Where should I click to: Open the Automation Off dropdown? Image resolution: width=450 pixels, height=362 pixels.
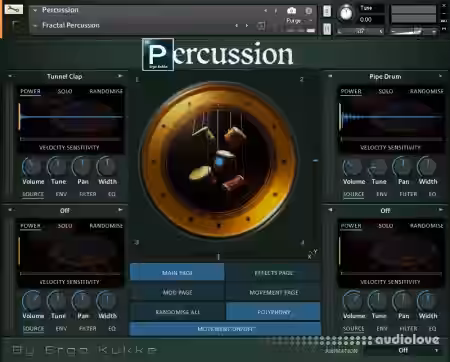click(403, 350)
